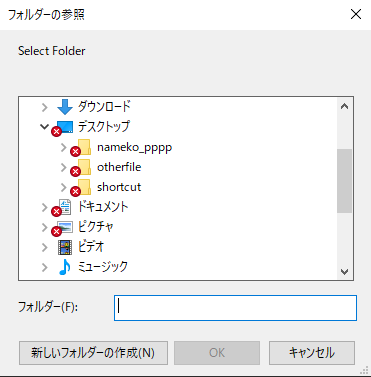Collapse the デスクトップ tree node
Screen dimensions: 371x377
click(44, 127)
